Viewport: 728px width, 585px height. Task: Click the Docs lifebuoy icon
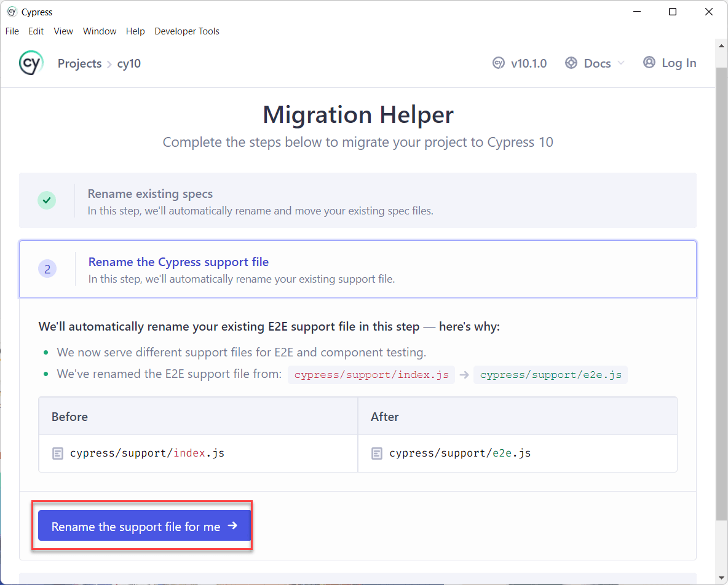click(571, 63)
